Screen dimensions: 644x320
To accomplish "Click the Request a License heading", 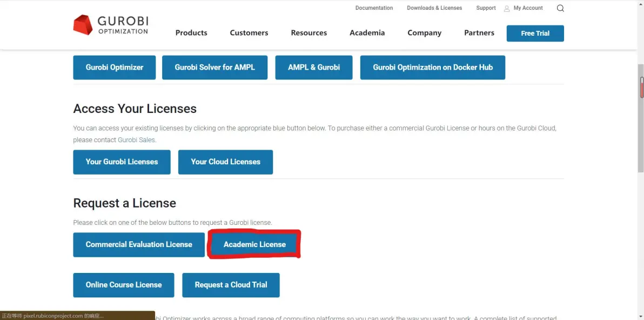I will tap(124, 203).
